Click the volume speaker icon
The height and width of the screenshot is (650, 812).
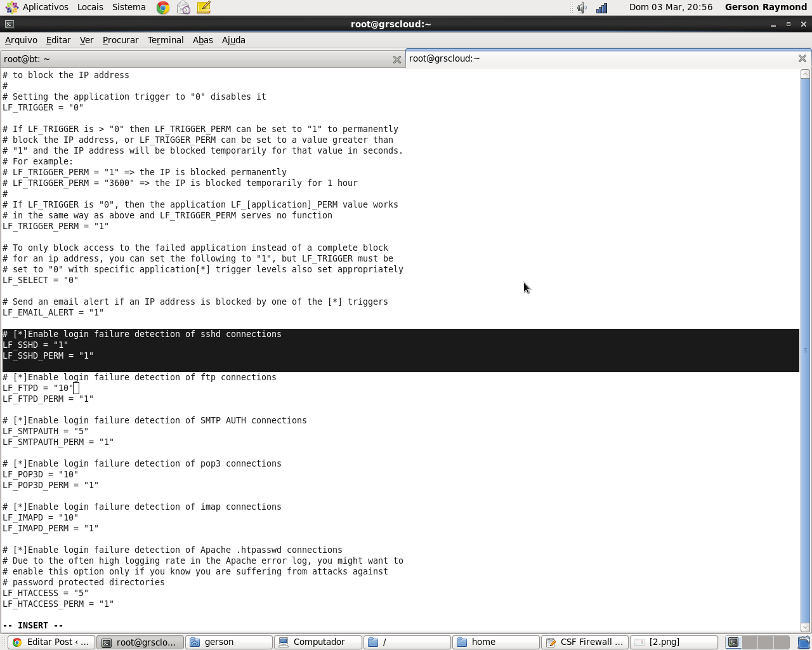point(582,8)
